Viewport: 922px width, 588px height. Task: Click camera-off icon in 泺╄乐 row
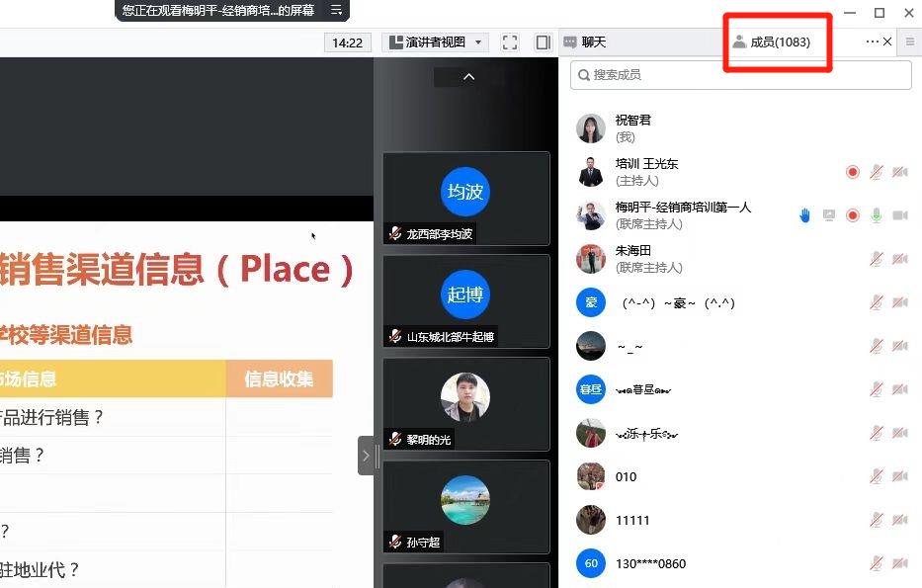899,433
